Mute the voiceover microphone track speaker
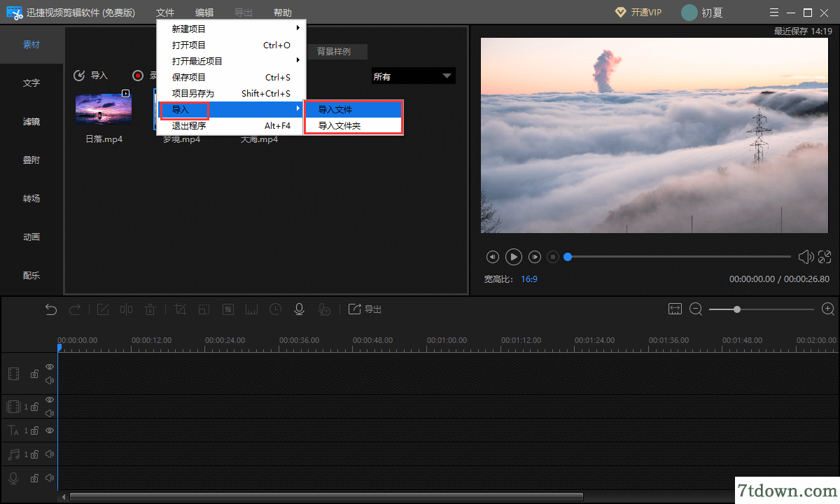 click(x=50, y=478)
